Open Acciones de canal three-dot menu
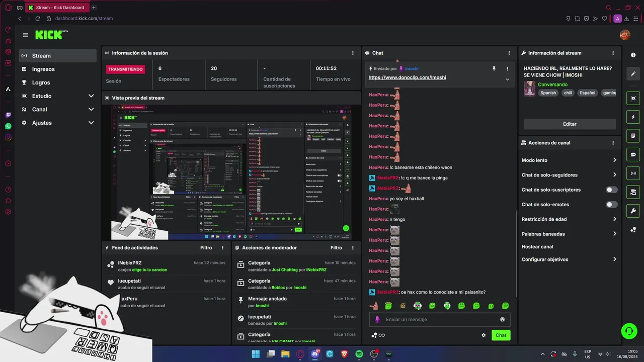 coord(613,143)
